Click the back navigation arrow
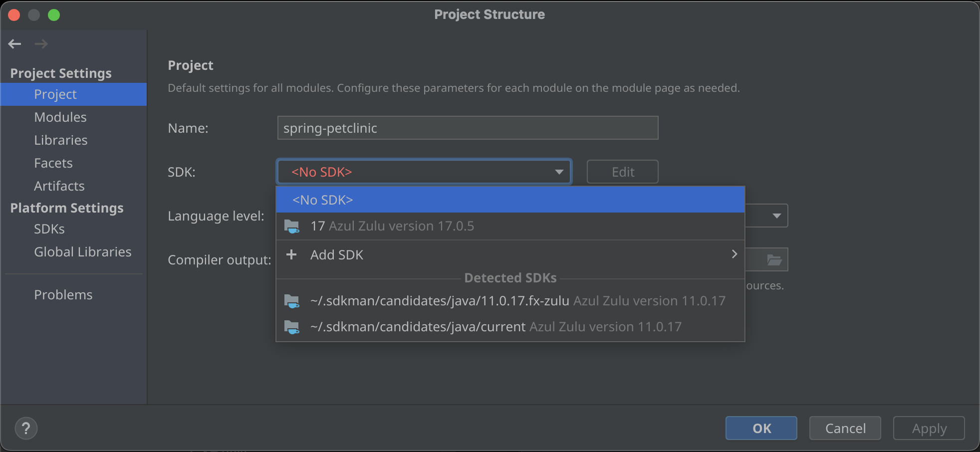Image resolution: width=980 pixels, height=452 pixels. point(15,44)
